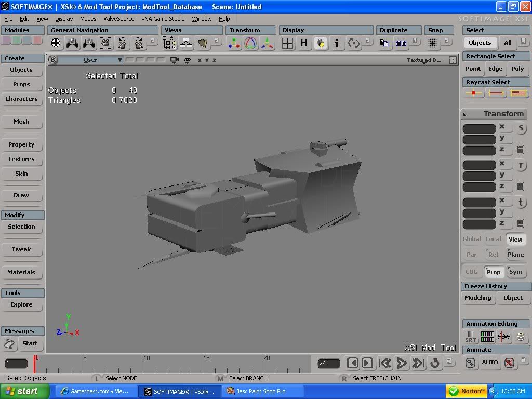Click the timeline red playhead marker

tap(35, 364)
